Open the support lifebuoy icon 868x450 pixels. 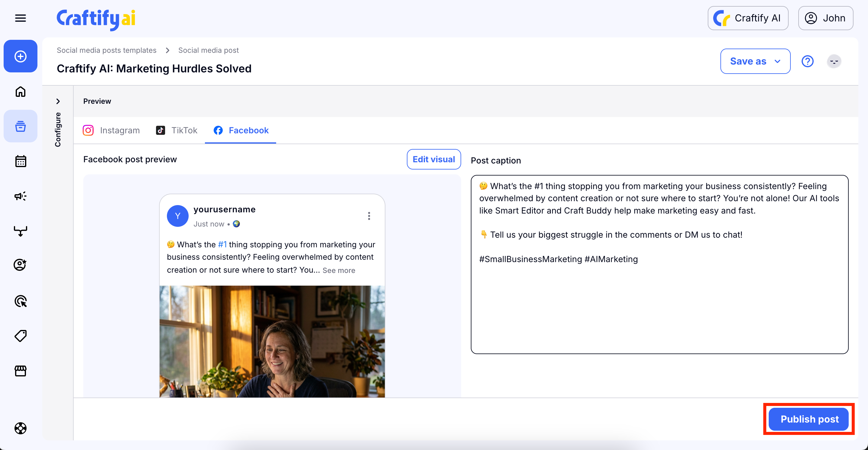point(20,428)
